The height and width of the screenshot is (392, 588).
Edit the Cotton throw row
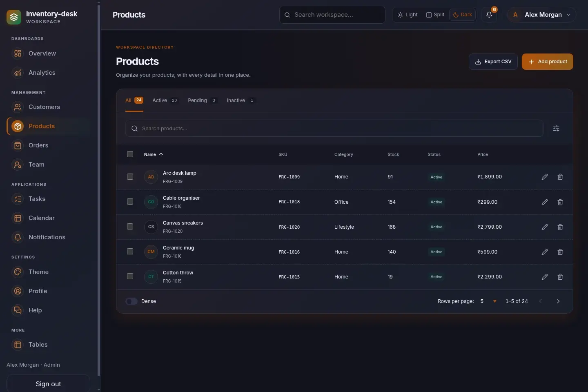click(x=545, y=277)
